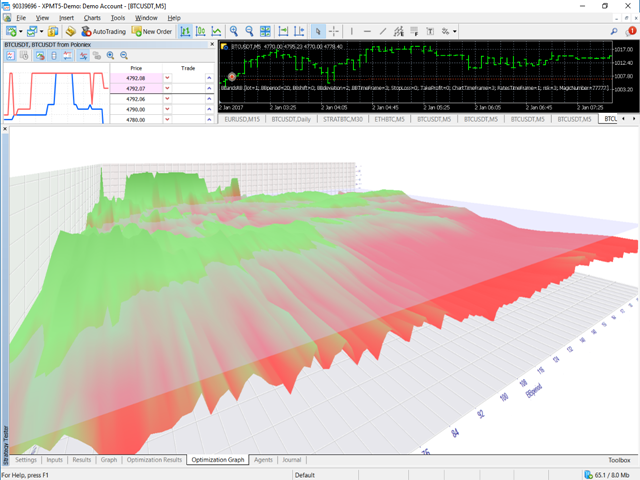This screenshot has height=480, width=640.
Task: Select the horizontal line drawing tool
Action: 367,31
